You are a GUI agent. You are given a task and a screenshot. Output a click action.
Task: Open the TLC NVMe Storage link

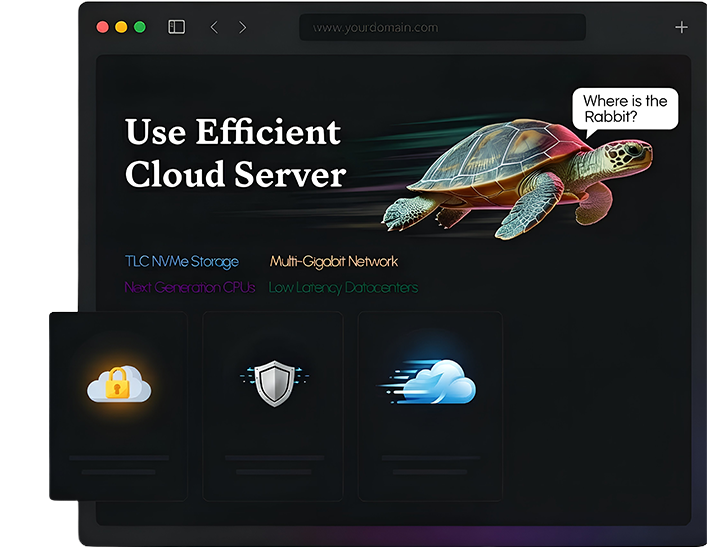[181, 261]
